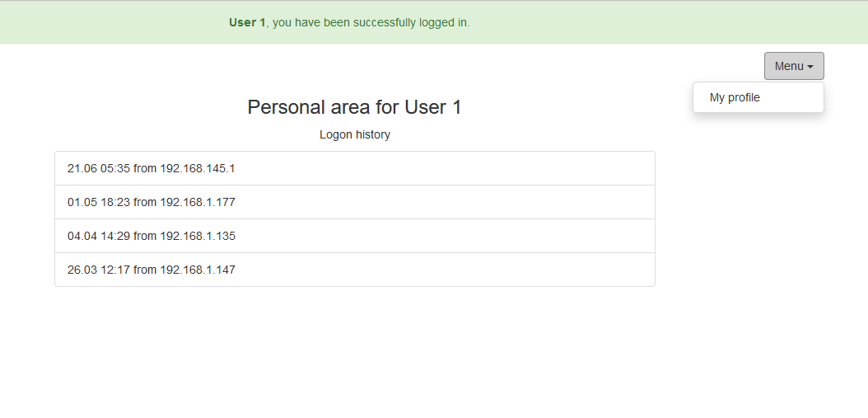Click the bold User 1 in the alert
The width and height of the screenshot is (868, 418).
[x=247, y=22]
